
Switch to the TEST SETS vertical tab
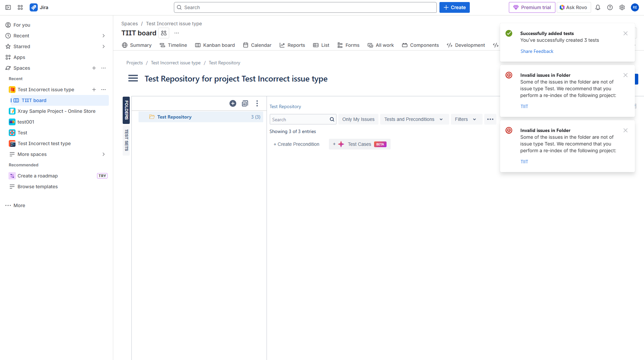click(x=126, y=140)
